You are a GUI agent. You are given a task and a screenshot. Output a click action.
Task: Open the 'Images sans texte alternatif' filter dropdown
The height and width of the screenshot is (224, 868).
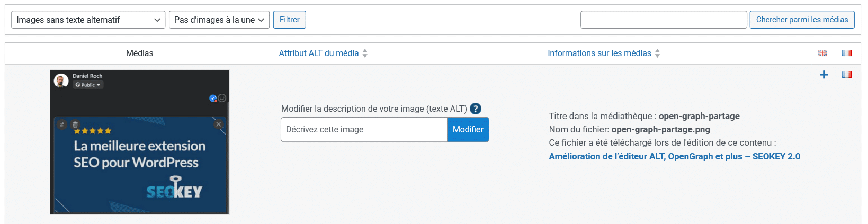pos(88,20)
